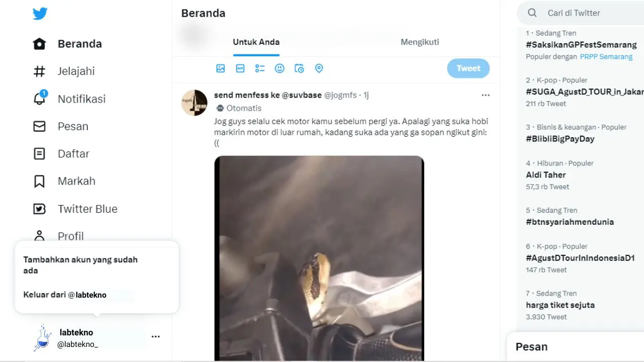
Task: Switch to the Mengikuti tab
Action: click(x=420, y=42)
